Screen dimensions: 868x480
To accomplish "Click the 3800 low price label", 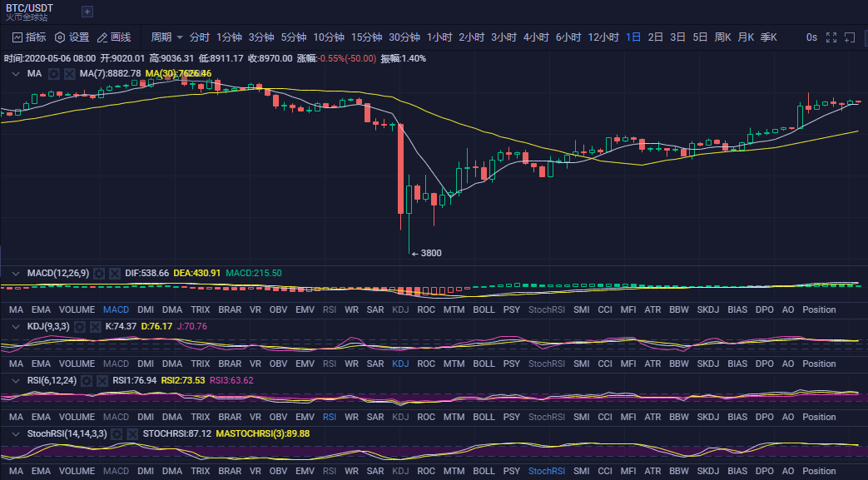I will click(x=431, y=253).
